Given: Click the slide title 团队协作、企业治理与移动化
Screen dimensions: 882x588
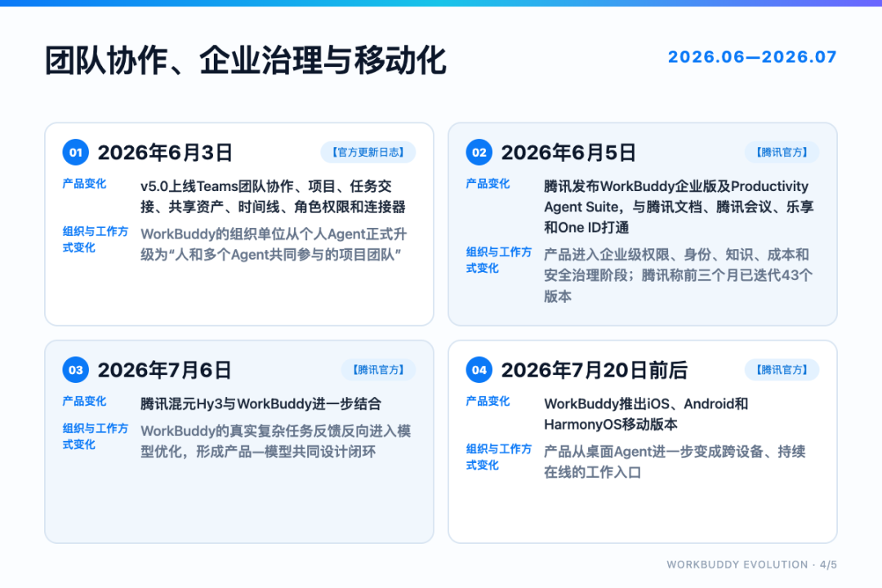Looking at the screenshot, I should tap(245, 60).
